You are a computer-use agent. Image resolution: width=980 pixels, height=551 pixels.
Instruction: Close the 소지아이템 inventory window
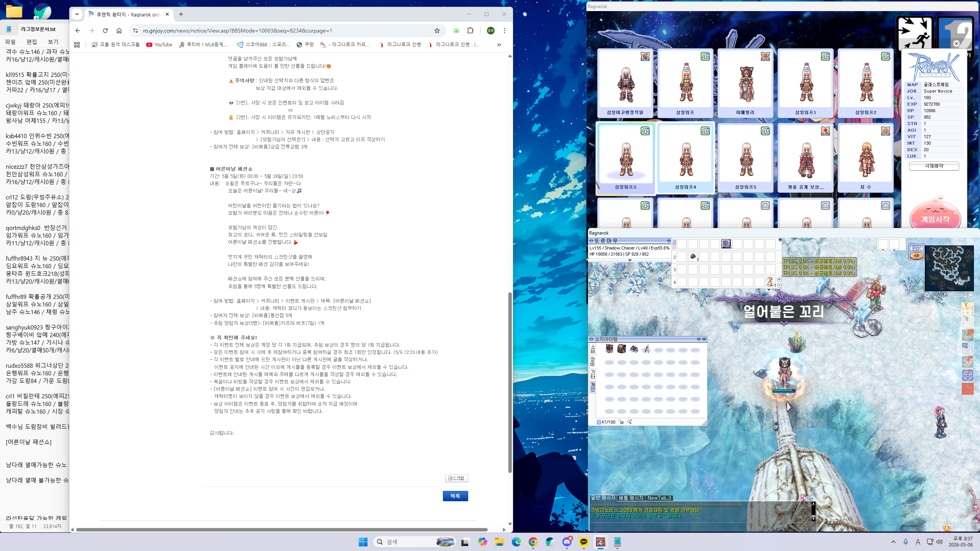pos(704,339)
